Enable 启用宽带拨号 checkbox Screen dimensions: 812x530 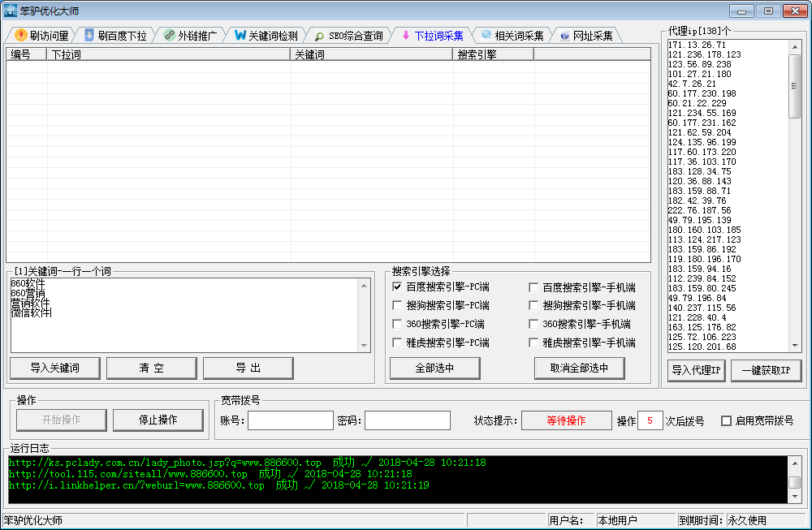click(x=727, y=420)
